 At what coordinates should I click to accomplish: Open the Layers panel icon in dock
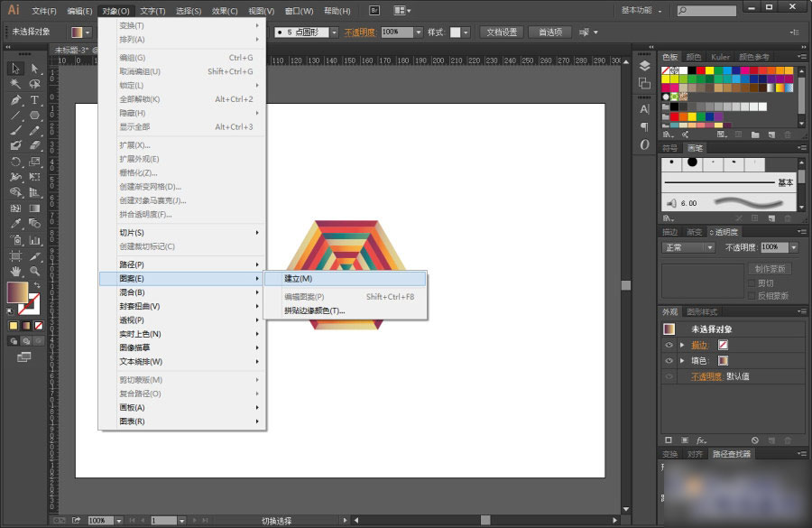(x=644, y=66)
